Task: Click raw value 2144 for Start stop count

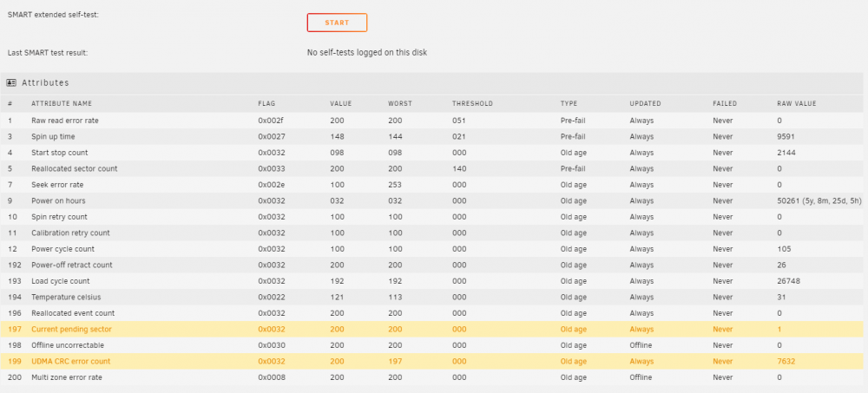Action: point(786,152)
